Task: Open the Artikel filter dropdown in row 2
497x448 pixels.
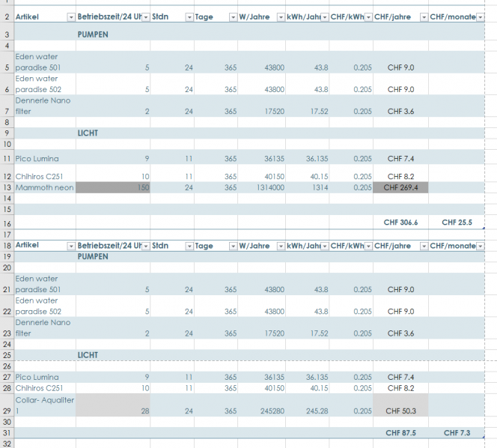Action: click(x=71, y=17)
